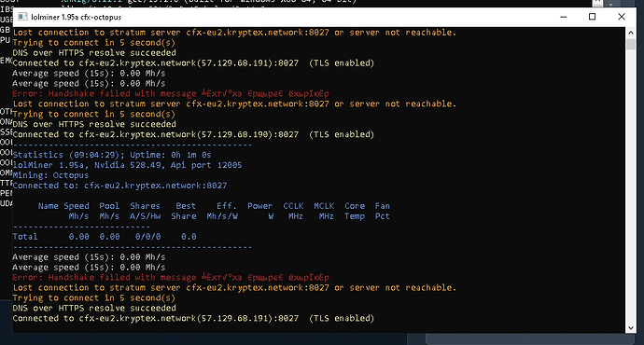Click the vertical scrollbar thumb
This screenshot has height=345, width=644.
click(x=631, y=44)
